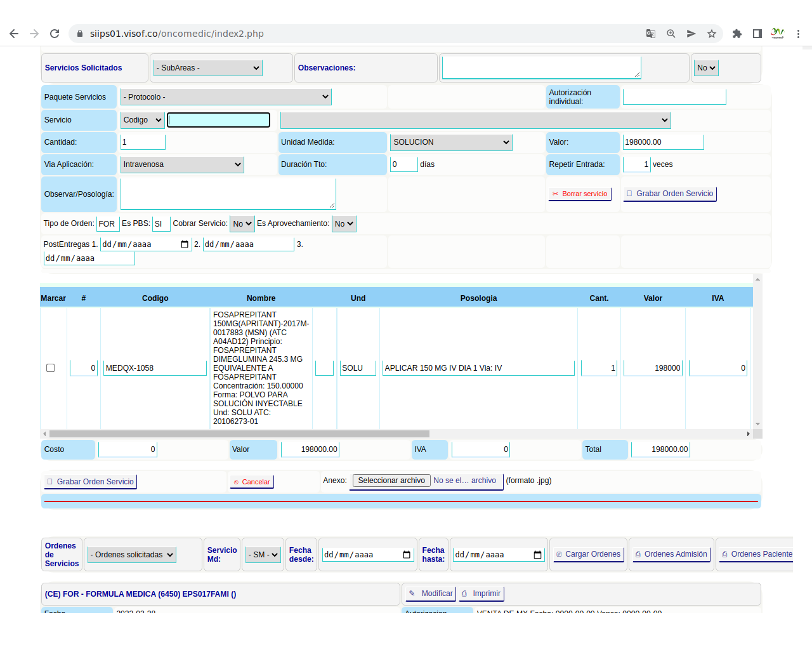Open calendar picker in PostEntregas 1 date field

coord(185,244)
